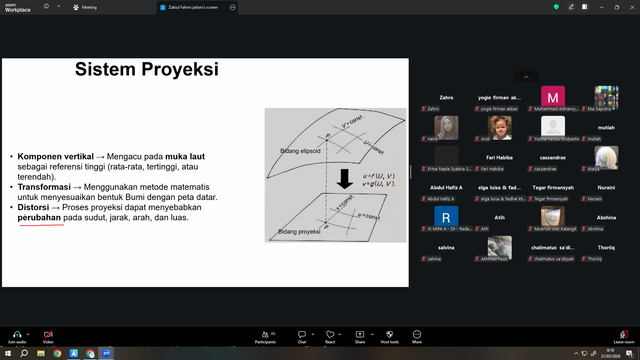This screenshot has height=360, width=640.
Task: Switch to the Meeting tab
Action: 85,7
